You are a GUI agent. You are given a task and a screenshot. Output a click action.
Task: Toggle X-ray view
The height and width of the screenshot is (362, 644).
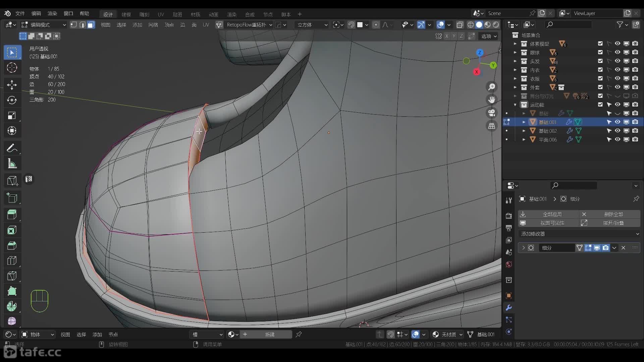[460, 25]
